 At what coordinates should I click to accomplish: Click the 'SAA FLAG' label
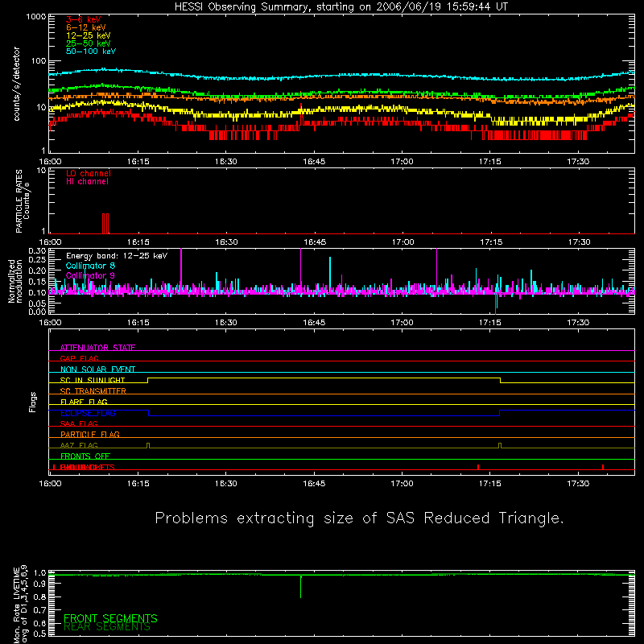pos(79,423)
